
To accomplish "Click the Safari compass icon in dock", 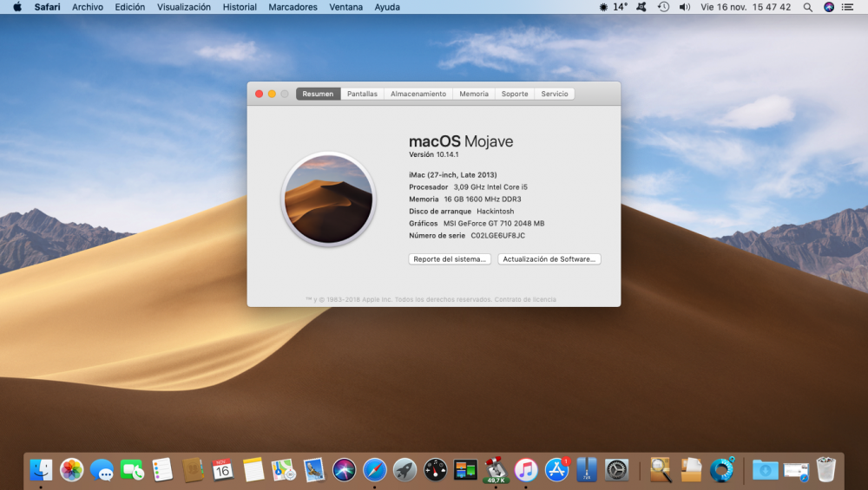I will tap(374, 470).
